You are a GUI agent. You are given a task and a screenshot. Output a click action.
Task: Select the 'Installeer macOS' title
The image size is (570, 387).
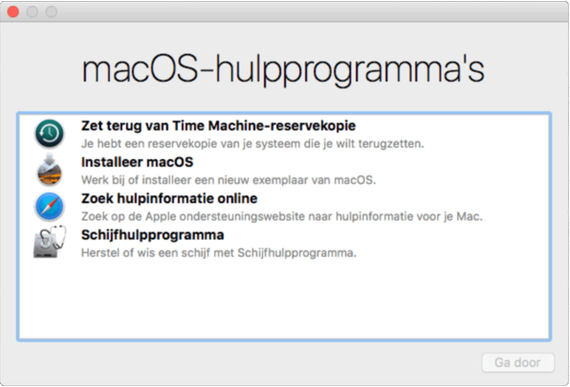point(137,162)
